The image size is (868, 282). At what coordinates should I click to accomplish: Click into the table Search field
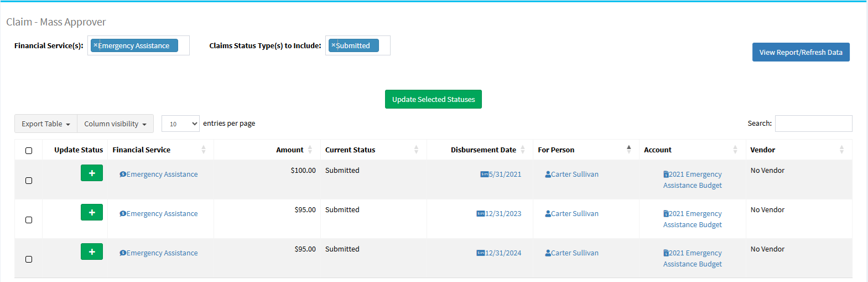tap(813, 124)
